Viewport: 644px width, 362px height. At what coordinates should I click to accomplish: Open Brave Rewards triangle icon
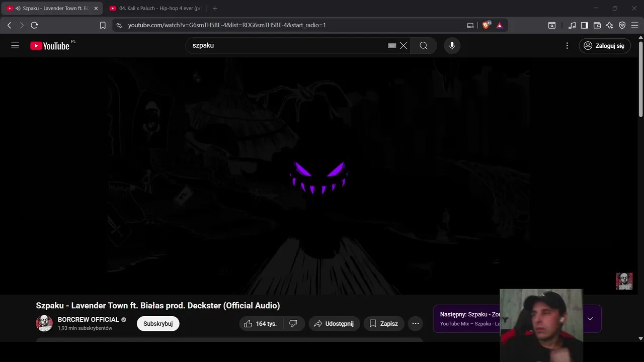pyautogui.click(x=500, y=25)
